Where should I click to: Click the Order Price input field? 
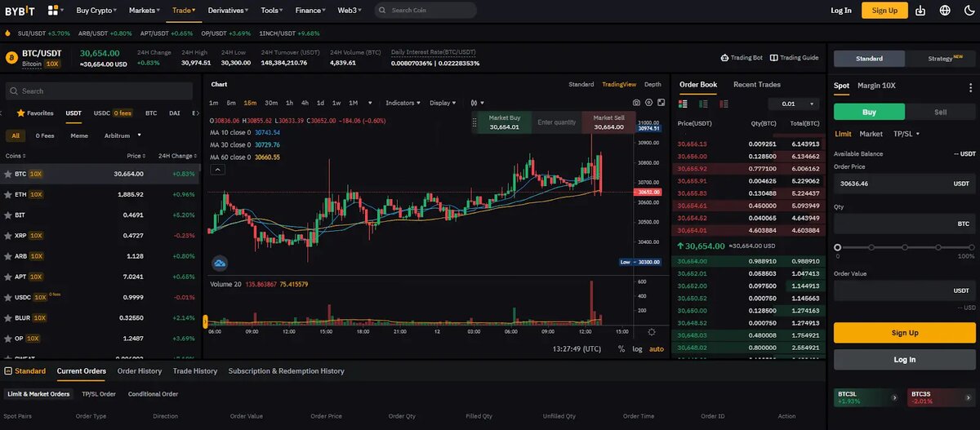click(x=905, y=184)
